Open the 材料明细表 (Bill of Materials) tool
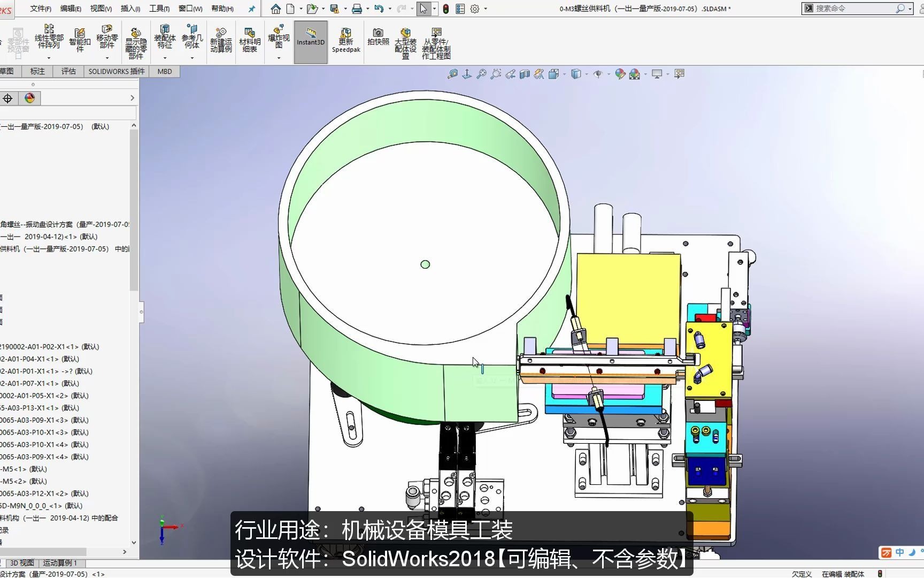 250,37
